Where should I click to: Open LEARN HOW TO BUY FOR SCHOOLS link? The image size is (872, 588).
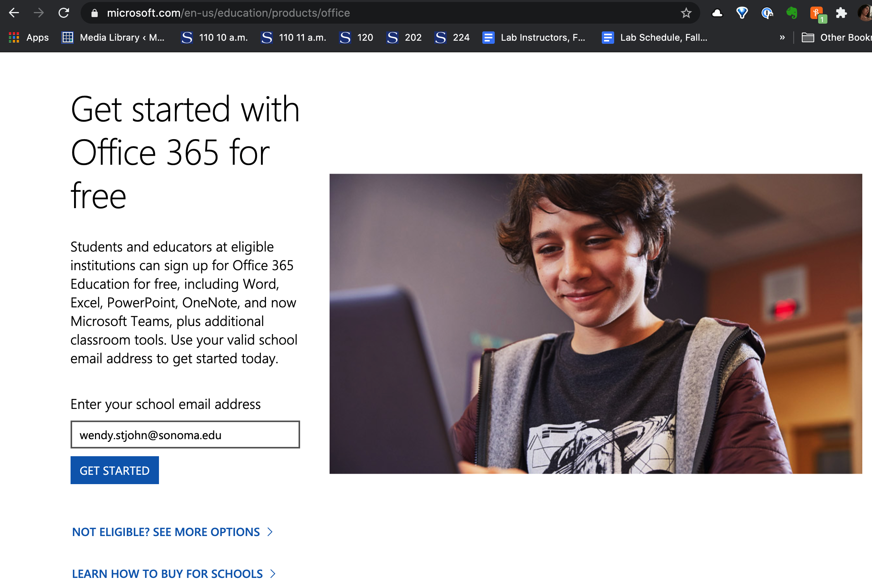pyautogui.click(x=174, y=574)
